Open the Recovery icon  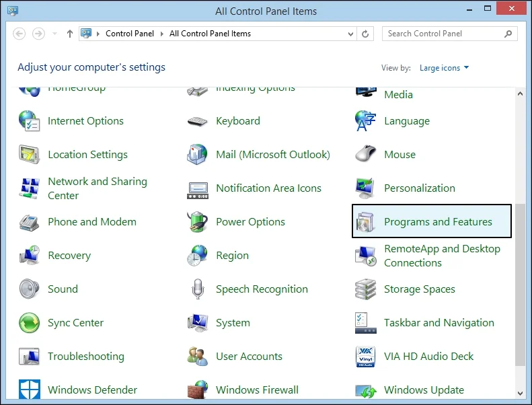click(x=29, y=255)
